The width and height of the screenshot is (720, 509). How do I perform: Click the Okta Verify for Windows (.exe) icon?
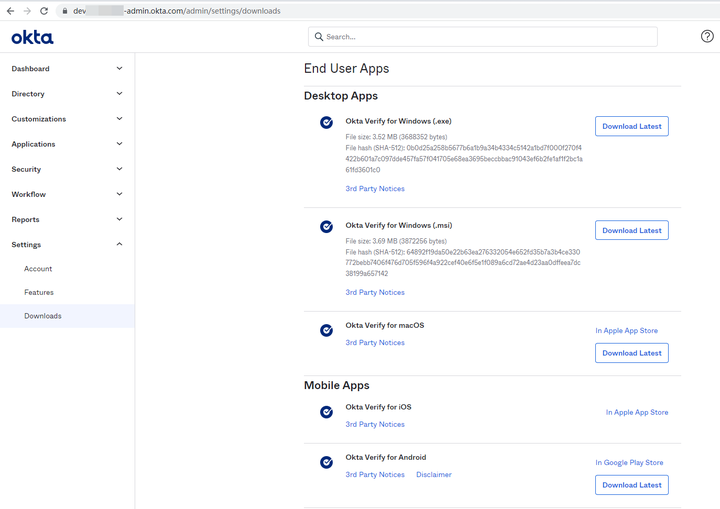pos(326,123)
